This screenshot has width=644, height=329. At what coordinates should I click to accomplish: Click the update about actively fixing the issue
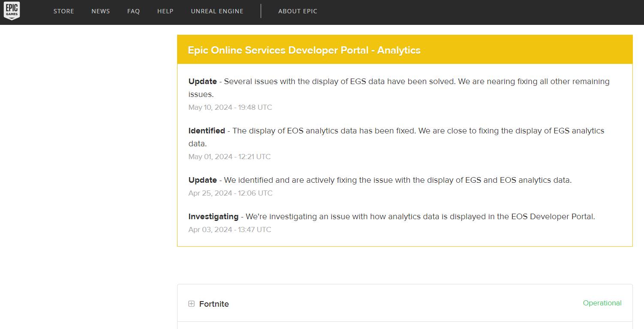pyautogui.click(x=397, y=180)
